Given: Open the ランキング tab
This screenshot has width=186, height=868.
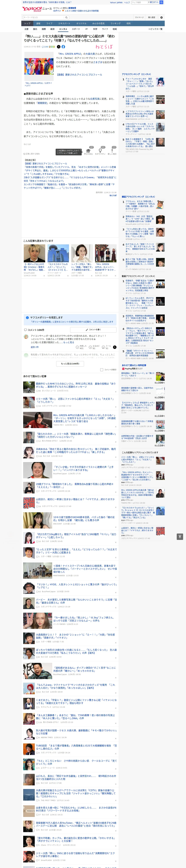Looking at the screenshot, I should click(x=115, y=24).
